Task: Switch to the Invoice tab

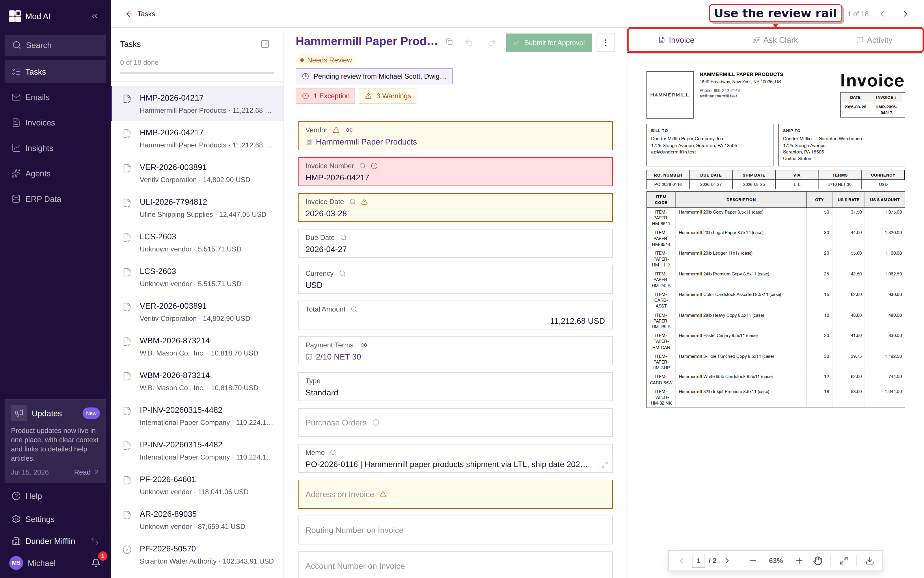Action: pyautogui.click(x=677, y=40)
